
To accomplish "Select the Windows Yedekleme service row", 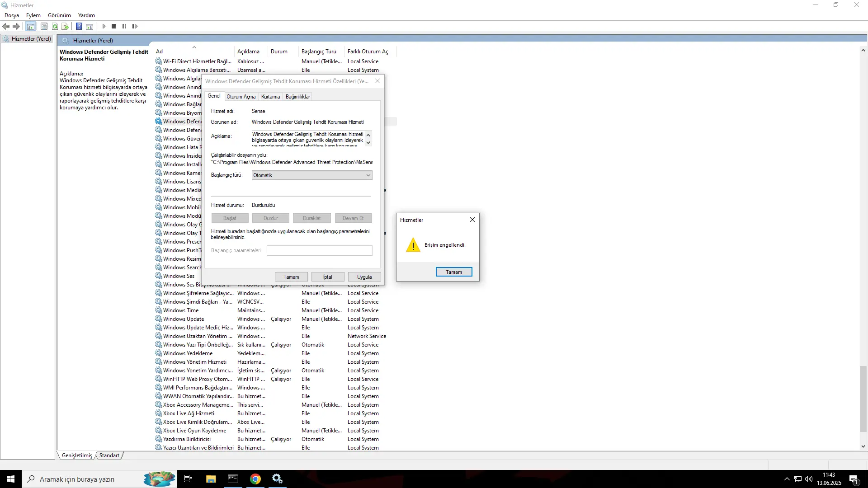I will coord(276,353).
